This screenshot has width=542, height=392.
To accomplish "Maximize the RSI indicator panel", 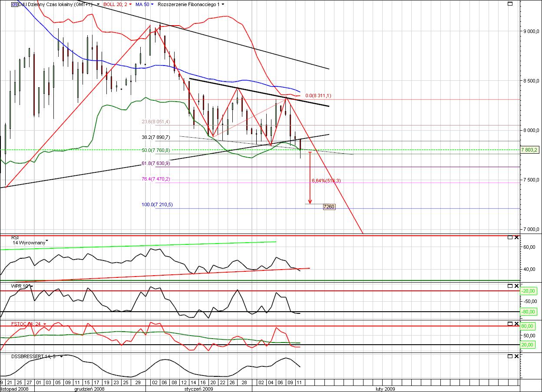I will pyautogui.click(x=510, y=237).
